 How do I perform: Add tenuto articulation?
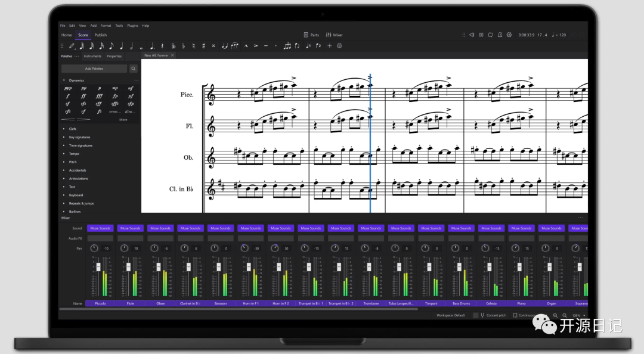pos(266,46)
